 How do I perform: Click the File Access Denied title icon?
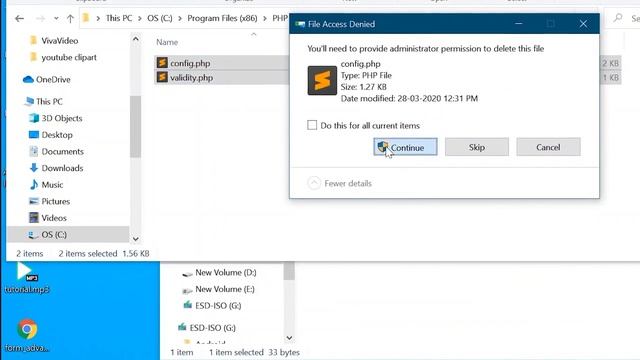pyautogui.click(x=300, y=24)
